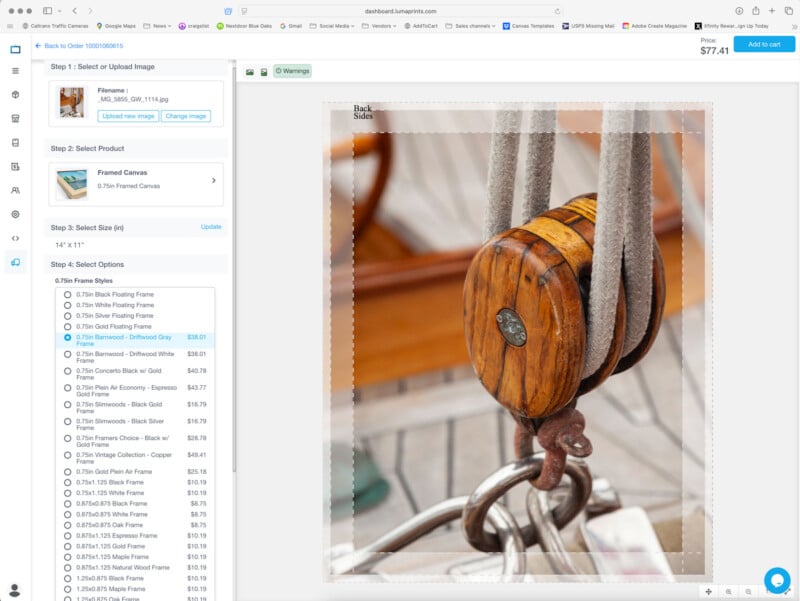The width and height of the screenshot is (800, 601).
Task: Click Upload new image button
Action: coord(128,116)
